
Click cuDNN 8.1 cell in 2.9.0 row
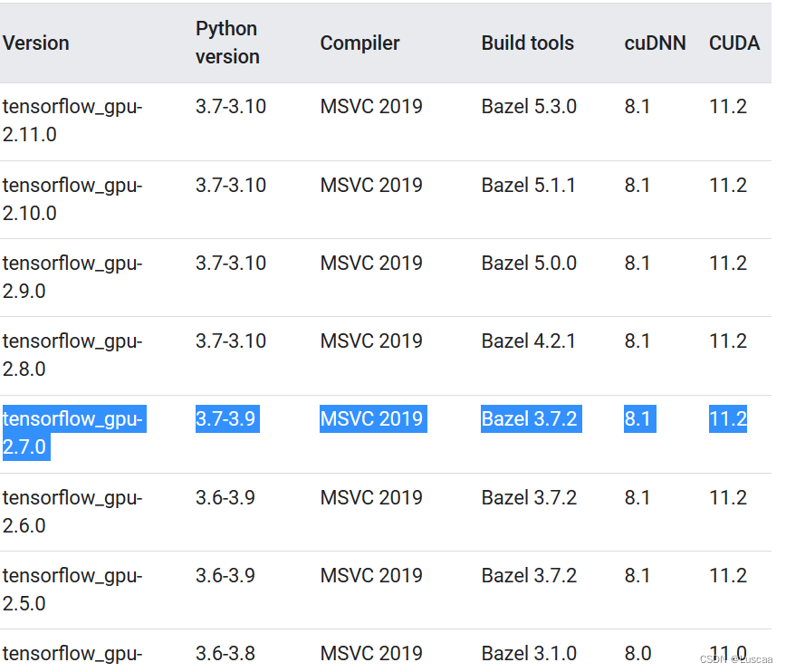[637, 263]
